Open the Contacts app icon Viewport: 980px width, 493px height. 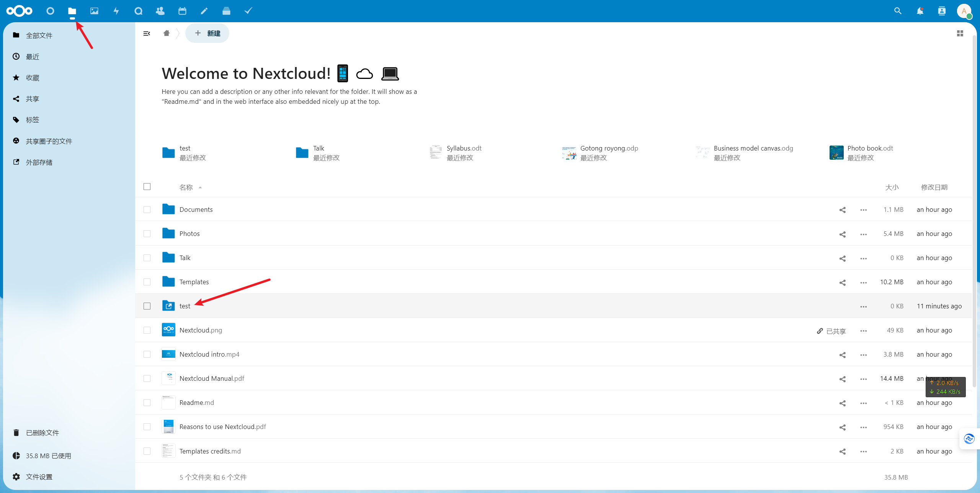160,11
